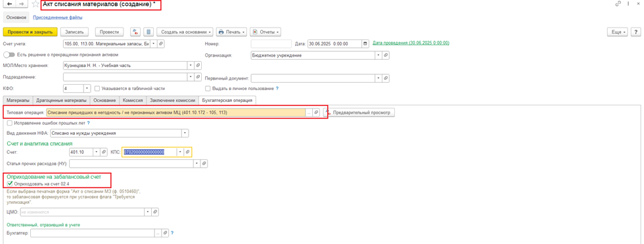Copy link to this document via chain icon
644x244 pixels.
(x=618, y=4)
